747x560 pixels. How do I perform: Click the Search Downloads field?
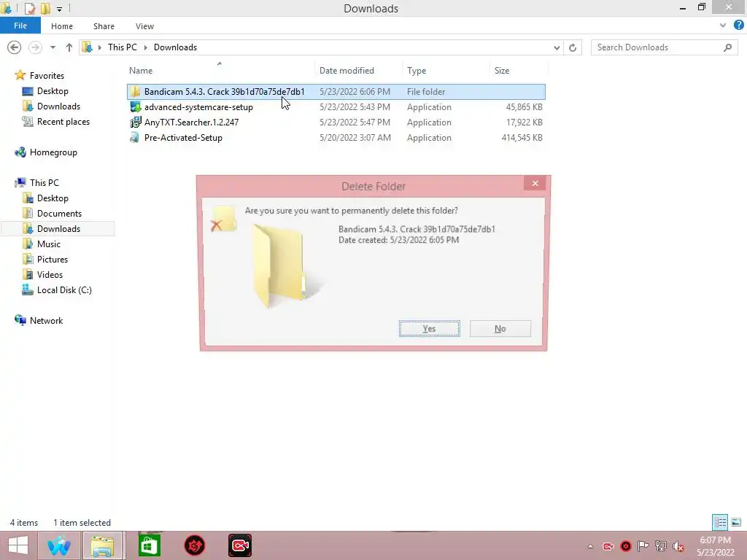tap(664, 47)
